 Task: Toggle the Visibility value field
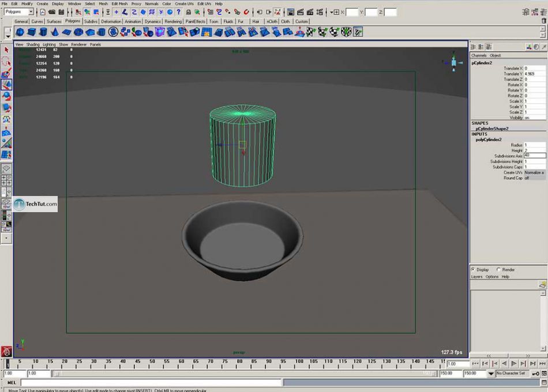(x=535, y=118)
